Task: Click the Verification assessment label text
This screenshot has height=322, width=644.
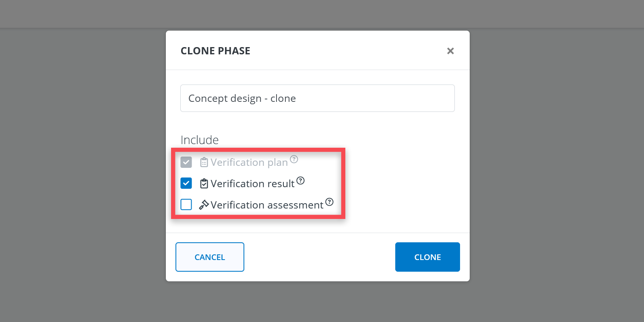Action: point(267,205)
